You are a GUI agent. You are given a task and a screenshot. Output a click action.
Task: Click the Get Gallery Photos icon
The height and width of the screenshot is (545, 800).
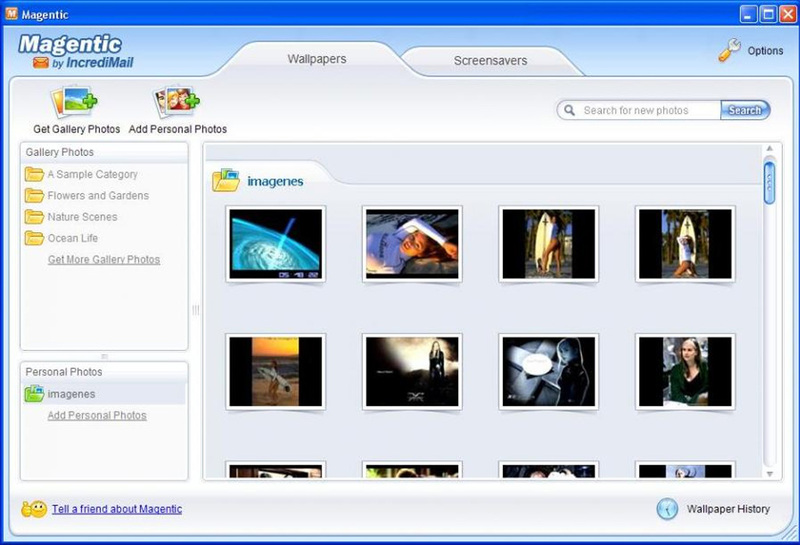pyautogui.click(x=74, y=101)
